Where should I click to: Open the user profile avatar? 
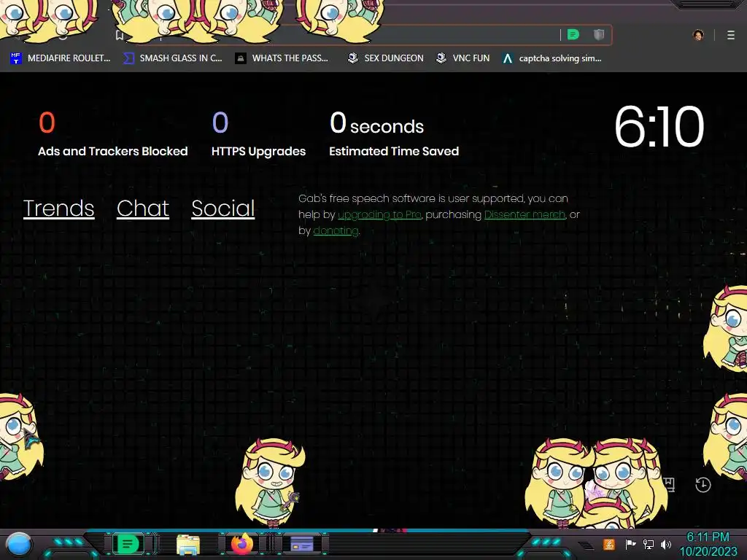698,35
